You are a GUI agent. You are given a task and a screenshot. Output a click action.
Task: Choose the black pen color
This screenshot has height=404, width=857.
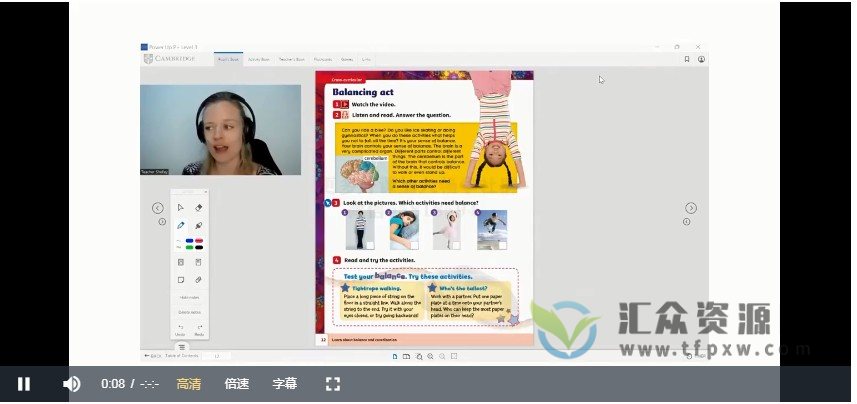point(199,247)
